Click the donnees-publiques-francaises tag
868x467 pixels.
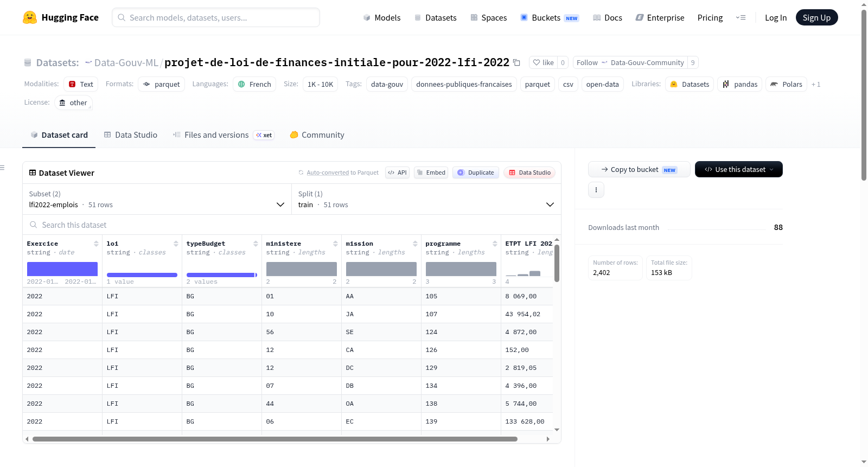click(464, 84)
